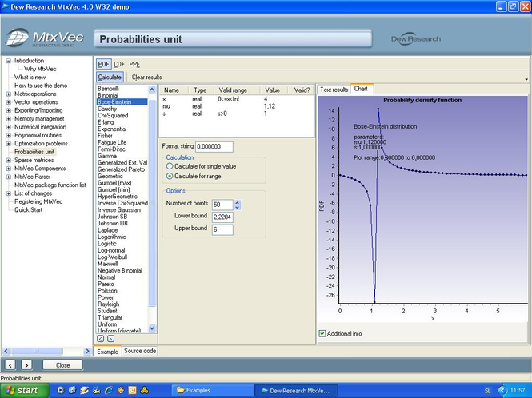The height and width of the screenshot is (398, 532).
Task: Open the Text results tab
Action: pyautogui.click(x=334, y=90)
